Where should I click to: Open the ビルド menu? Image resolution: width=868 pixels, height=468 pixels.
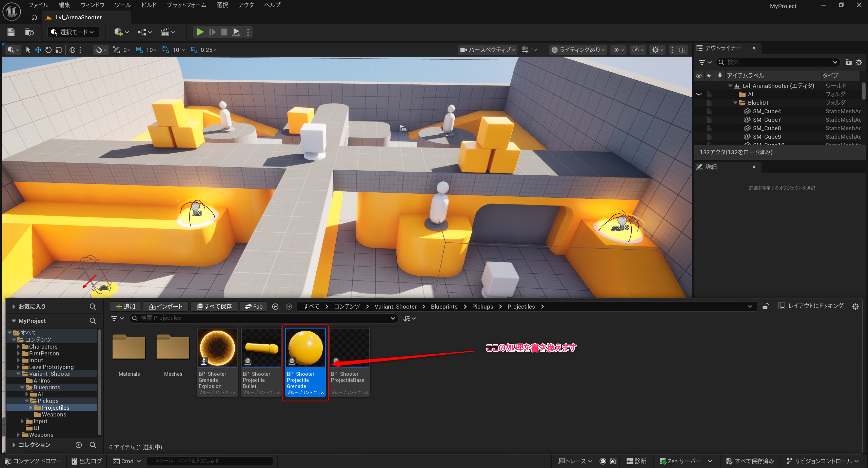click(x=149, y=5)
